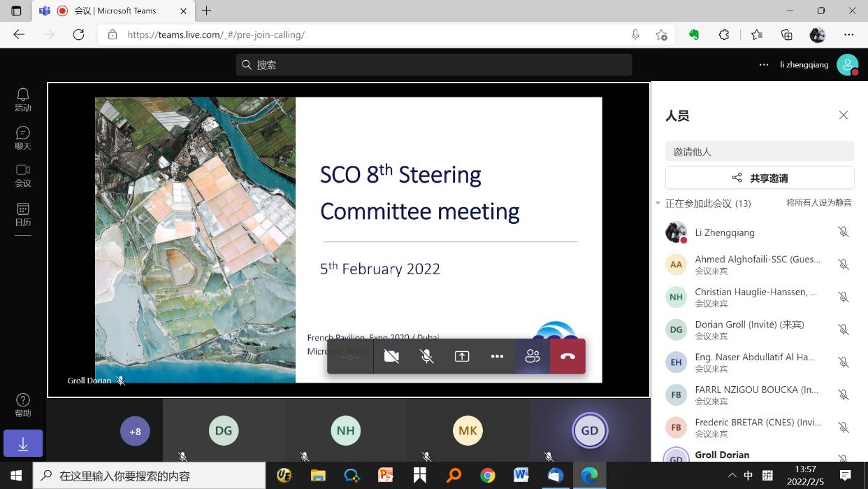Viewport: 868px width, 489px height.
Task: Open the Edge tab actions menu
Action: pyautogui.click(x=16, y=10)
